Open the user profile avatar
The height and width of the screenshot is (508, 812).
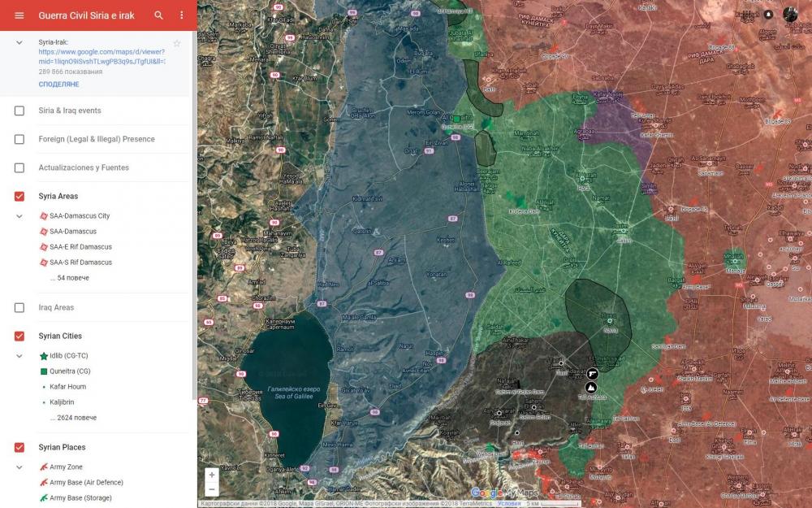(790, 15)
